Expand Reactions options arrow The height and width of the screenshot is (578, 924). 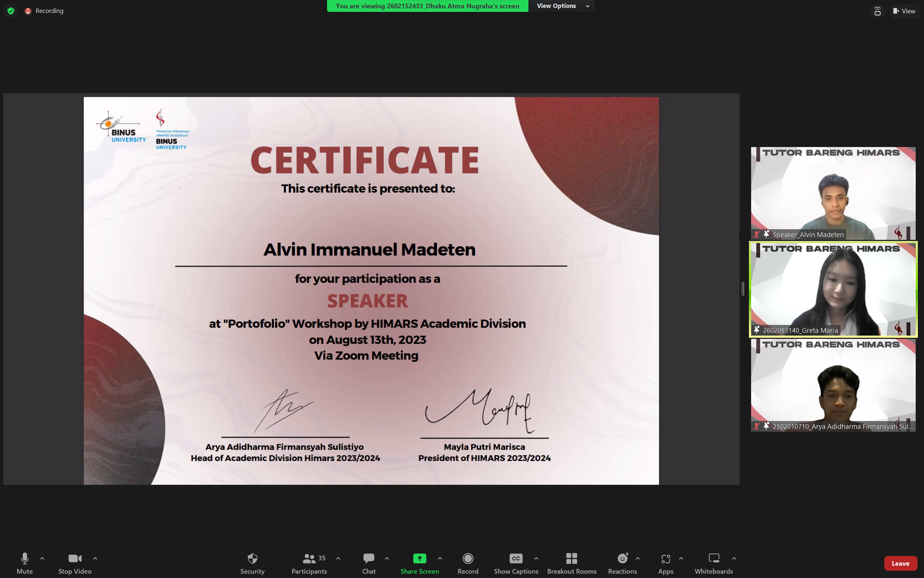coord(638,558)
